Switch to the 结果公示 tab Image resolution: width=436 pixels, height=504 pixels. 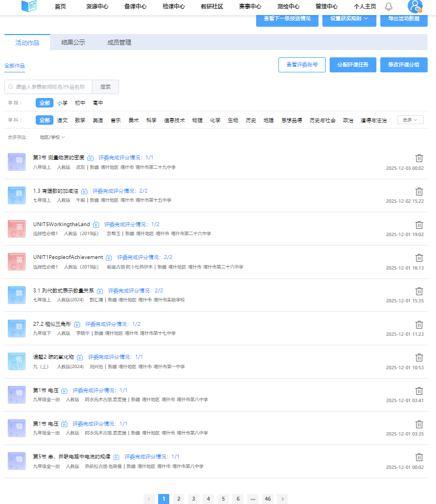click(74, 42)
